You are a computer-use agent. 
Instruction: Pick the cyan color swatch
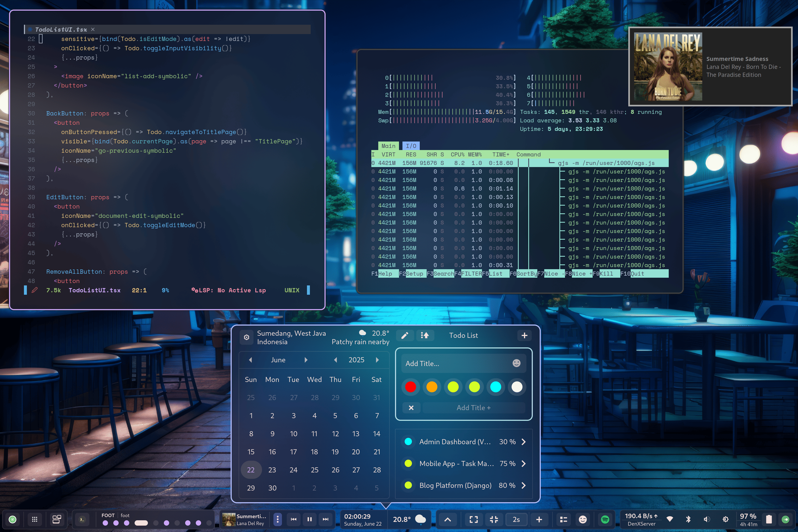tap(496, 387)
